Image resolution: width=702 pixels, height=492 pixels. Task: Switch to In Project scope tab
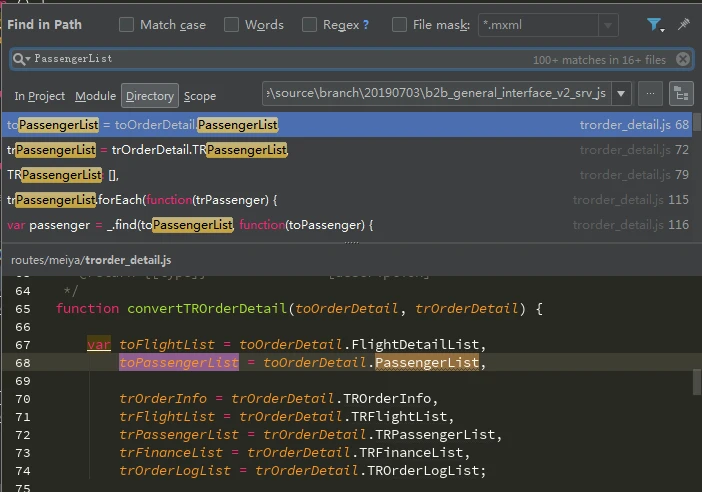point(40,96)
